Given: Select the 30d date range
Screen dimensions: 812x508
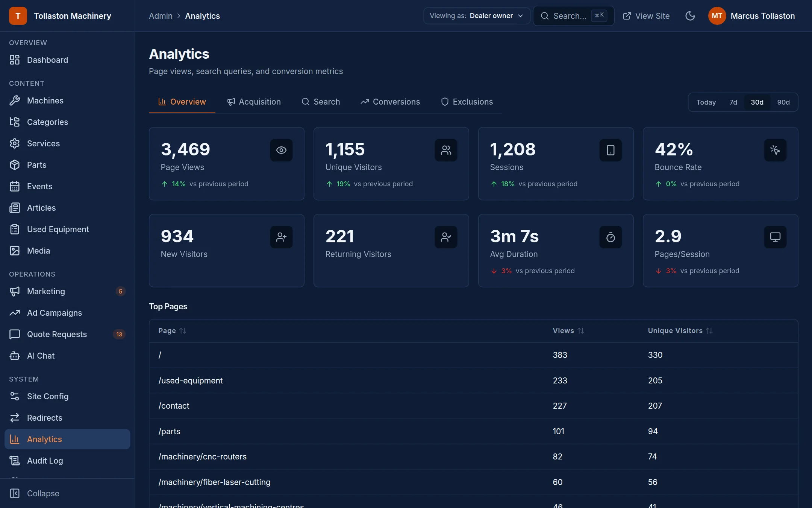Looking at the screenshot, I should point(757,102).
